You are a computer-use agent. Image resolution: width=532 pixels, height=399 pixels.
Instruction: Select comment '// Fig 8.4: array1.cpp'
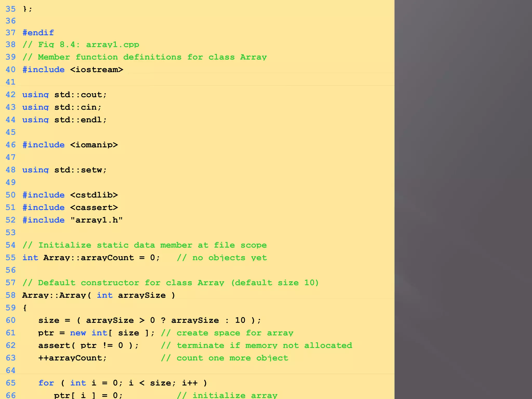pos(81,45)
